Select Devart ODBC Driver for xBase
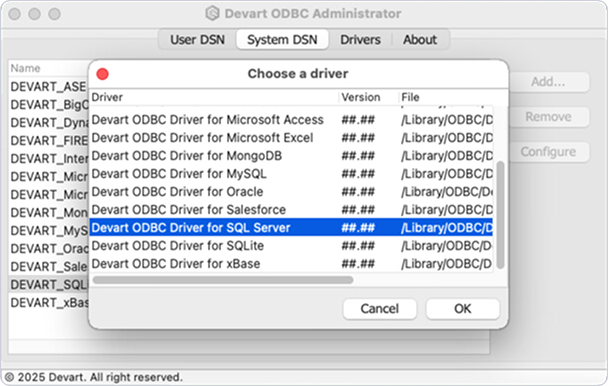 pyautogui.click(x=291, y=264)
